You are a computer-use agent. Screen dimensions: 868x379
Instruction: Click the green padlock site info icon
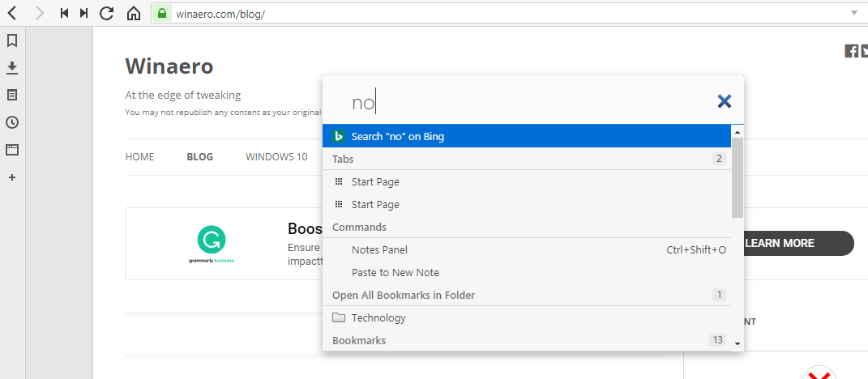pos(161,13)
